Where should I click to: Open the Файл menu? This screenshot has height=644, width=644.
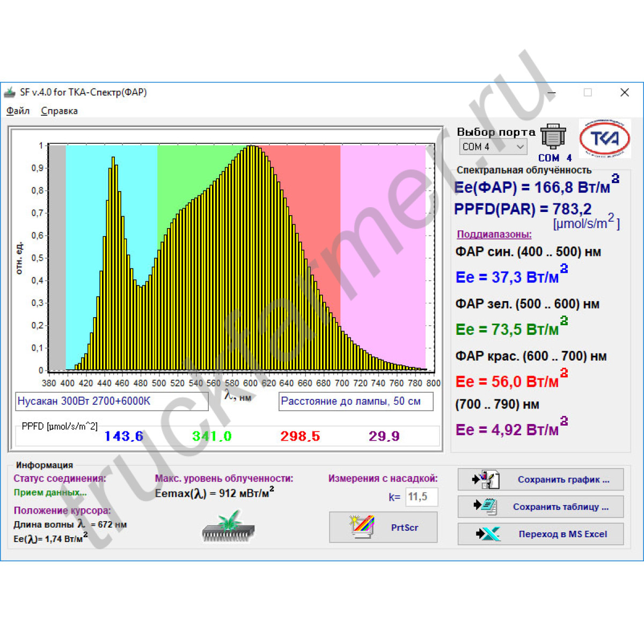[x=18, y=111]
